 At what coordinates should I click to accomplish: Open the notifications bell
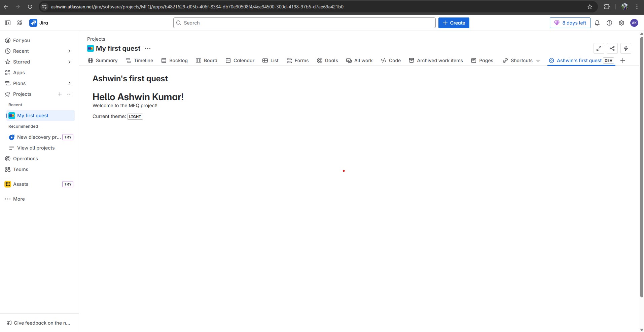[598, 23]
